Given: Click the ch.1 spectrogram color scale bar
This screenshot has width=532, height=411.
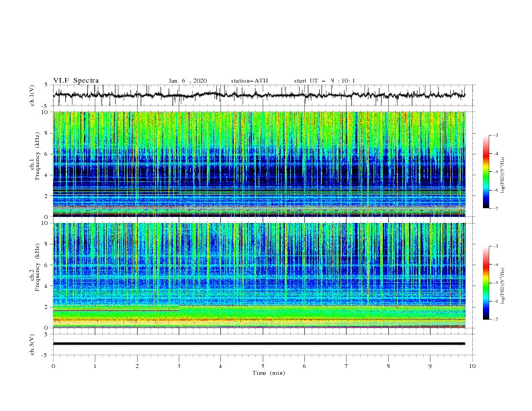Looking at the screenshot, I should [x=486, y=172].
